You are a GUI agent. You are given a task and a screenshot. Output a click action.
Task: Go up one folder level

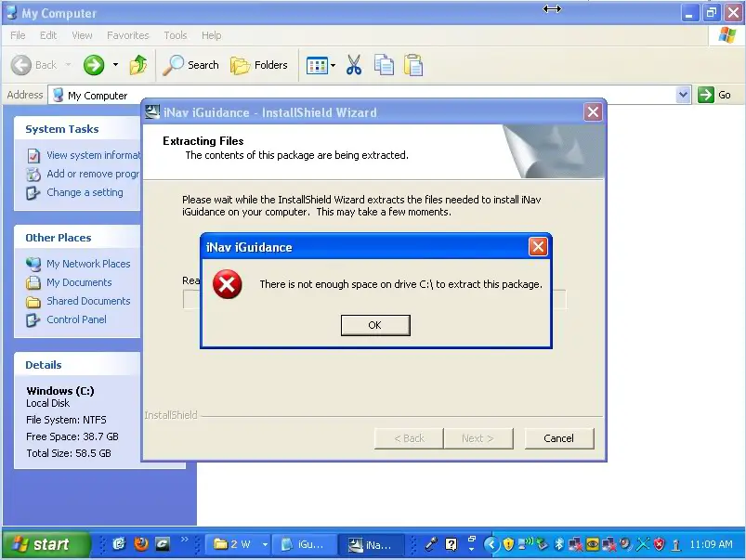(138, 65)
